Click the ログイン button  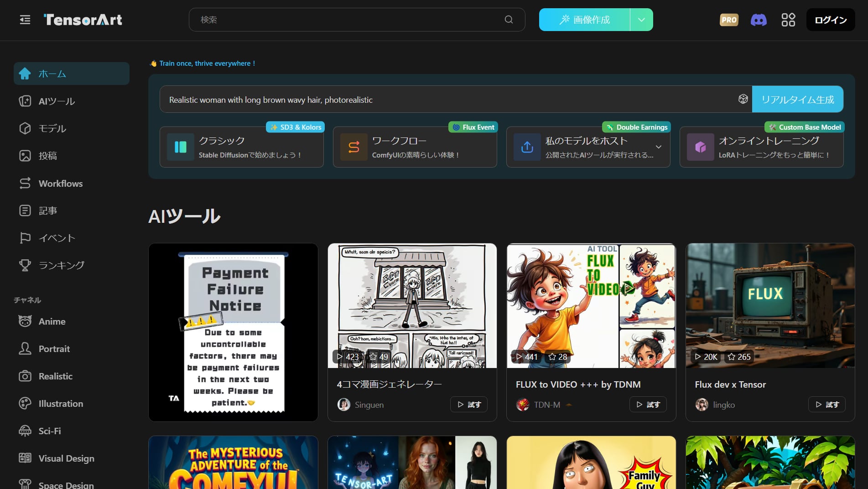point(831,20)
